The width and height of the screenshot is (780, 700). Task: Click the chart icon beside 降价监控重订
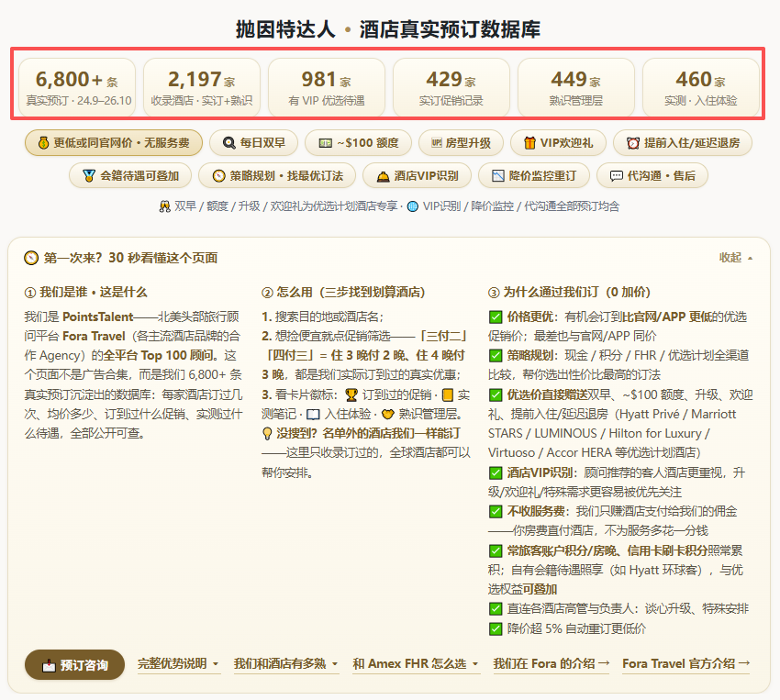[498, 176]
